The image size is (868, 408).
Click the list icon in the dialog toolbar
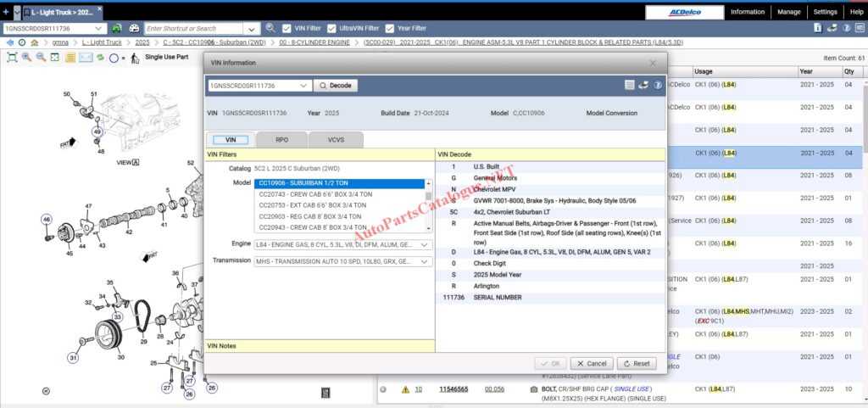tap(630, 86)
